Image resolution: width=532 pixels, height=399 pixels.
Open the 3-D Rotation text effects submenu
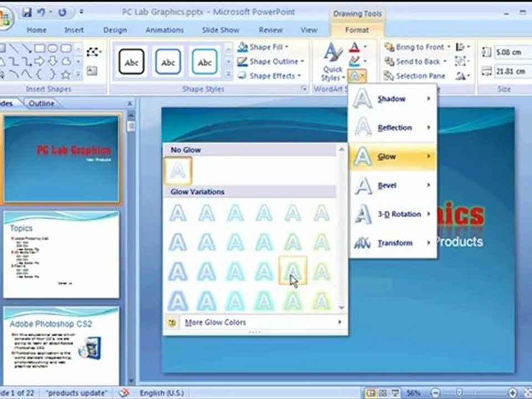pyautogui.click(x=392, y=214)
